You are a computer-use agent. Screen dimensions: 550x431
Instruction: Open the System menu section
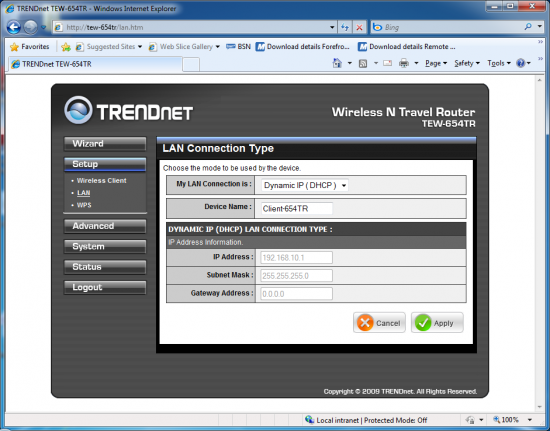click(x=105, y=247)
